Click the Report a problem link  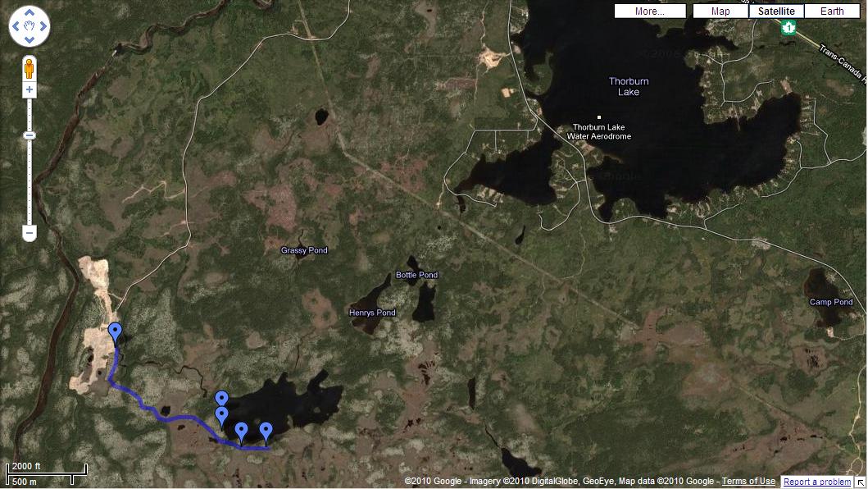click(x=816, y=482)
